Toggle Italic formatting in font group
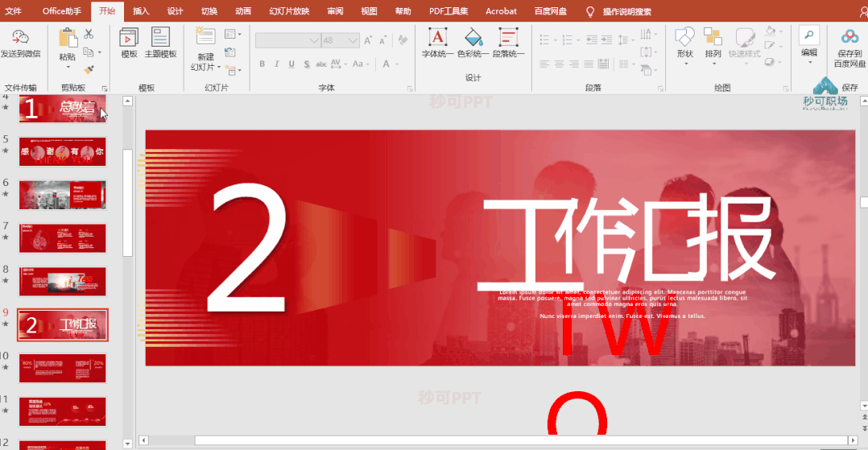 pyautogui.click(x=277, y=64)
